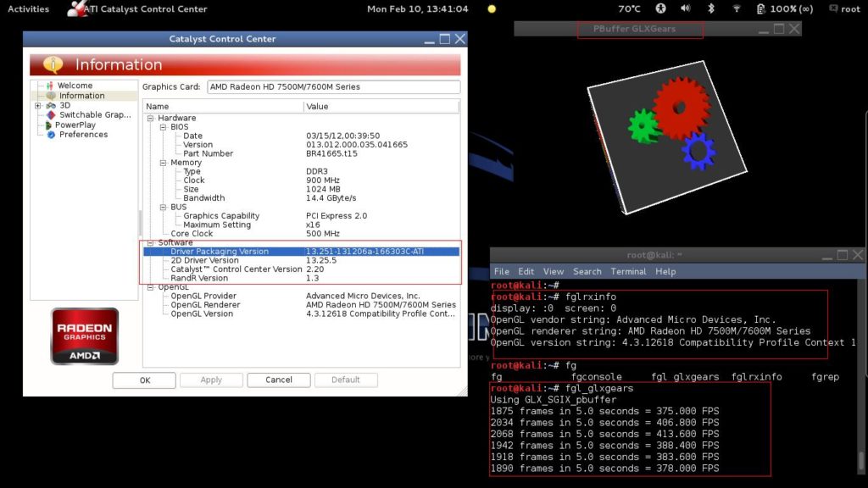868x488 pixels.
Task: Select the memory Bandwidth row
Action: click(301, 198)
